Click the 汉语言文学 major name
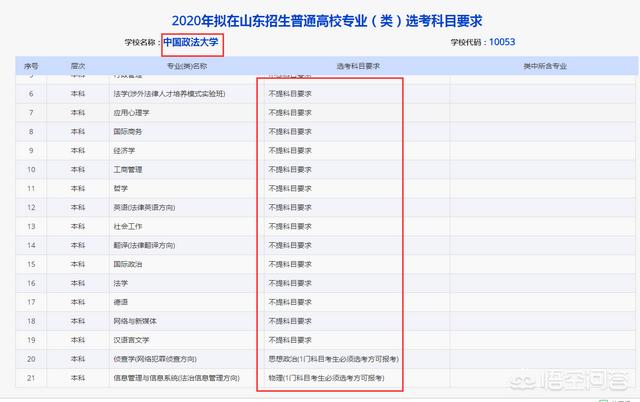The width and height of the screenshot is (640, 402). coord(131,339)
